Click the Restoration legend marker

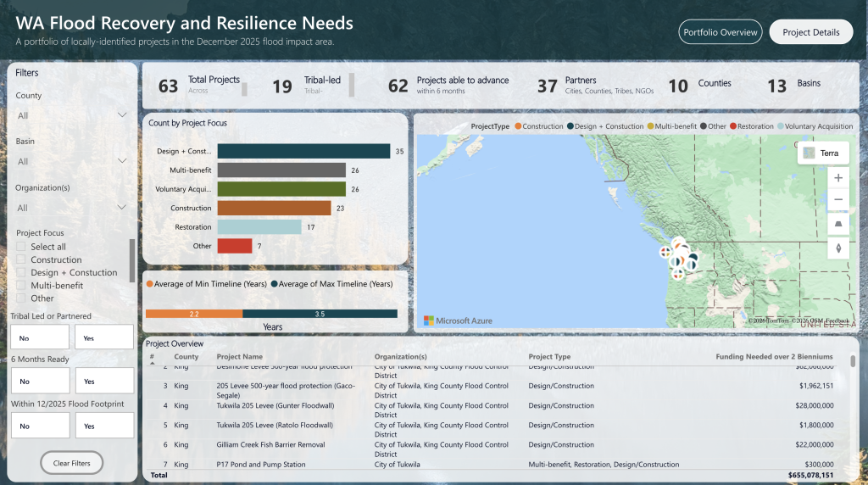[734, 126]
